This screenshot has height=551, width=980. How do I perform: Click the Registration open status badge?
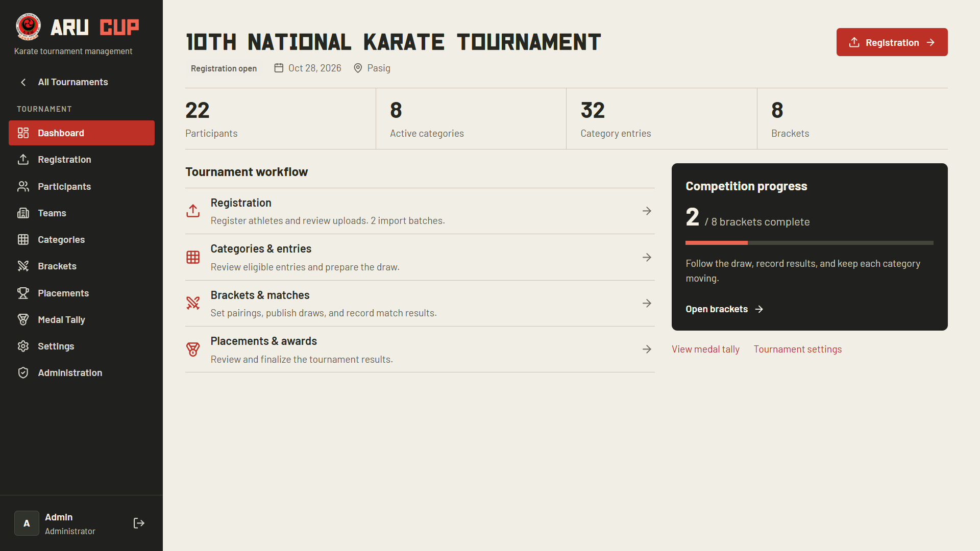pos(224,68)
